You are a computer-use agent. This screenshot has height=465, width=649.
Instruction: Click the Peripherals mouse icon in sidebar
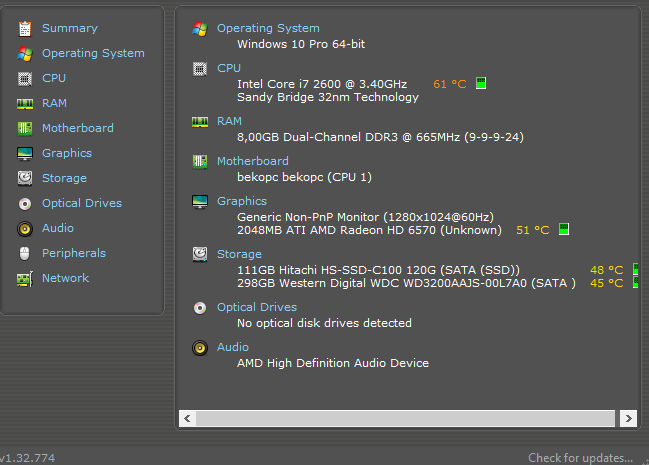click(25, 253)
